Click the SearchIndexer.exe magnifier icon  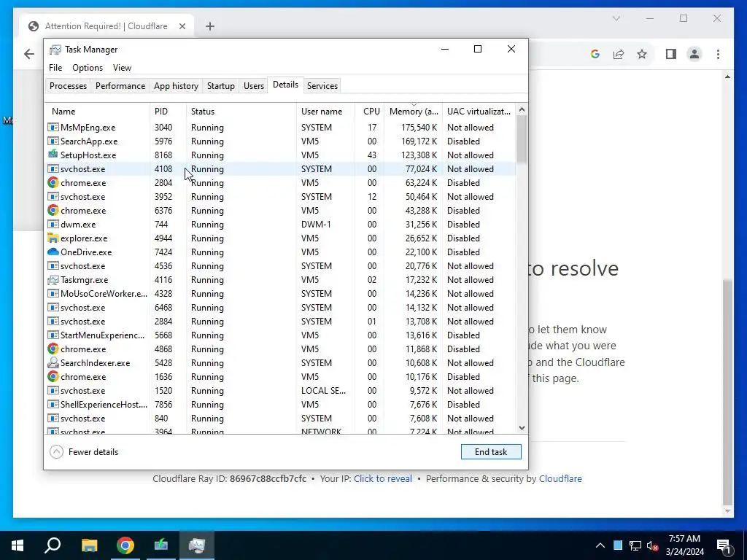[53, 363]
